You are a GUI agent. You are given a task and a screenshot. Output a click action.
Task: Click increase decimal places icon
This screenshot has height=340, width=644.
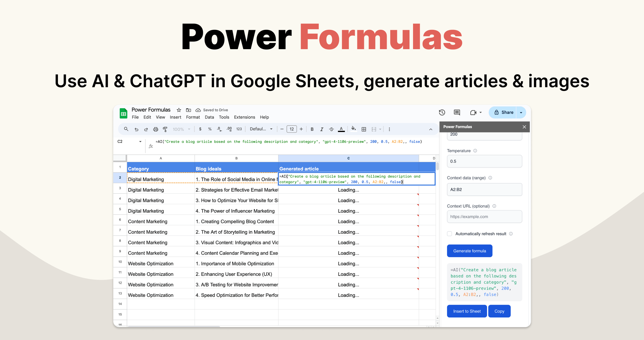[229, 129]
